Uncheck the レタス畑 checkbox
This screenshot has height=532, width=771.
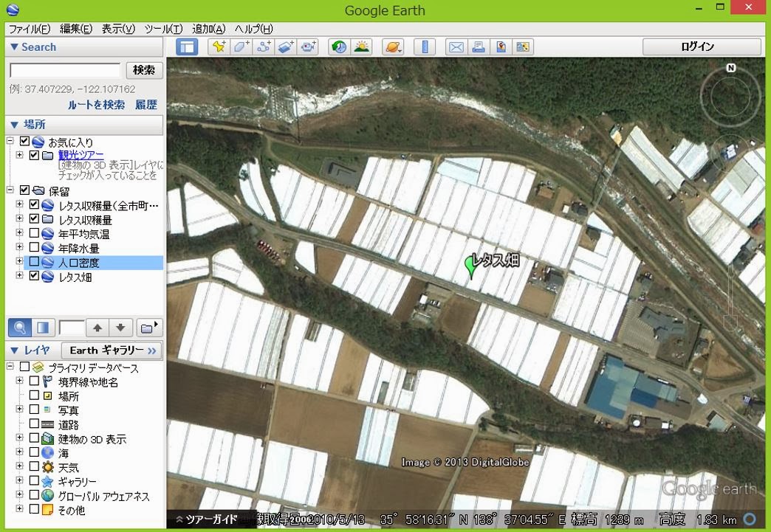tap(34, 275)
